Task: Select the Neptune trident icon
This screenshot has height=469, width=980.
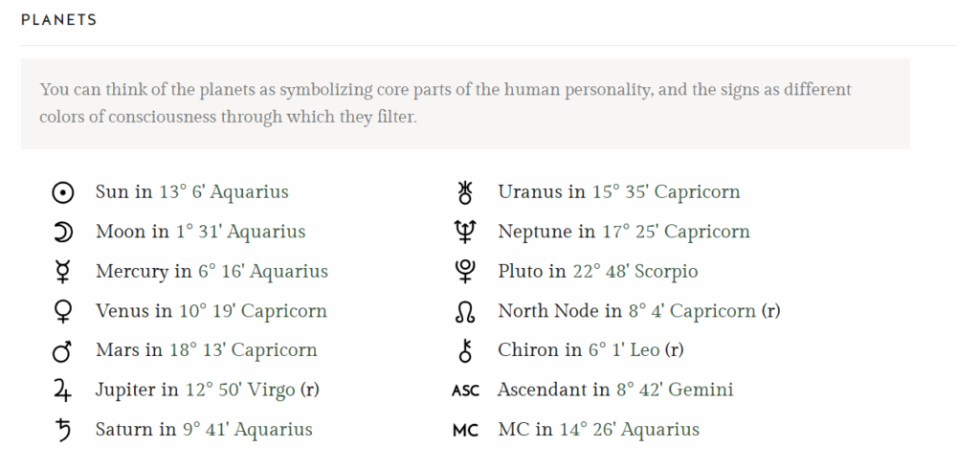Action: point(465,232)
